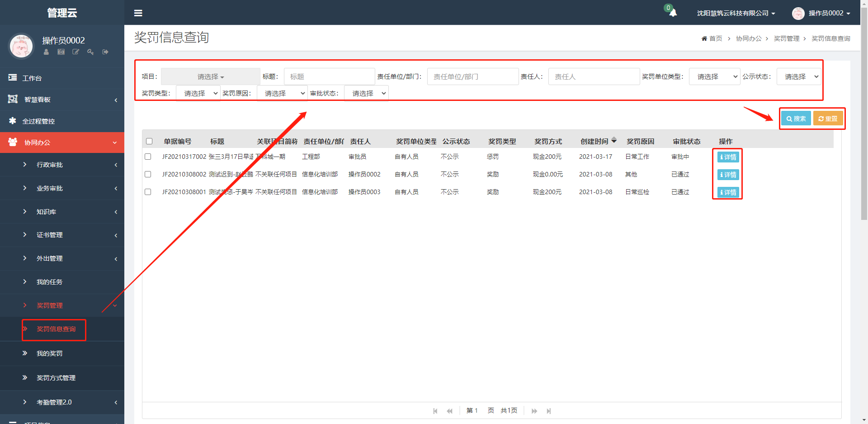The height and width of the screenshot is (424, 868).
Task: Click the photo icon under 操作员0002
Action: 61,52
